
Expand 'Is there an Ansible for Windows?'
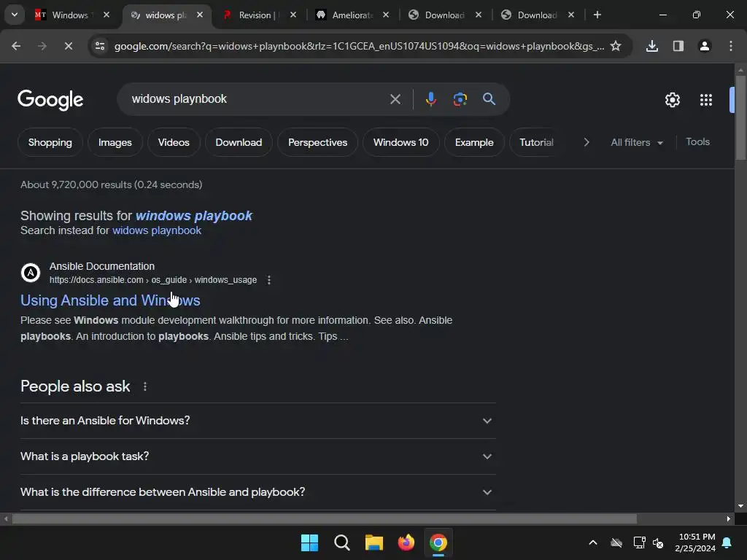(x=258, y=421)
